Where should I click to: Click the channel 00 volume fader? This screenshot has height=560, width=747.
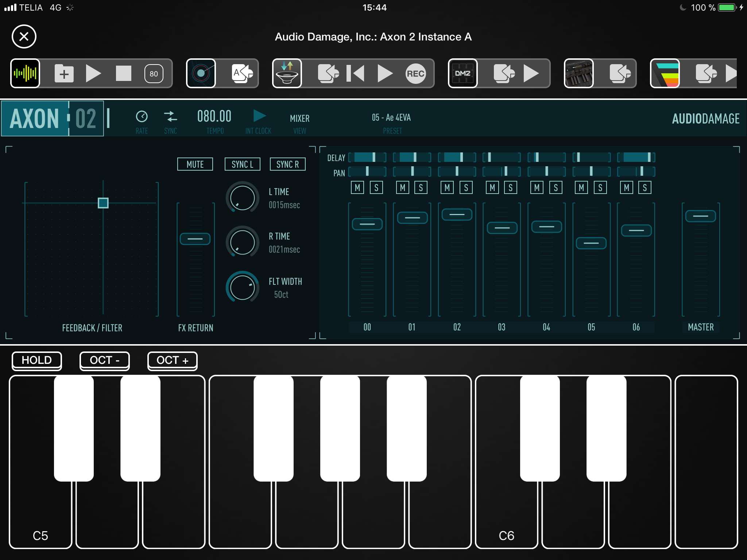(367, 224)
